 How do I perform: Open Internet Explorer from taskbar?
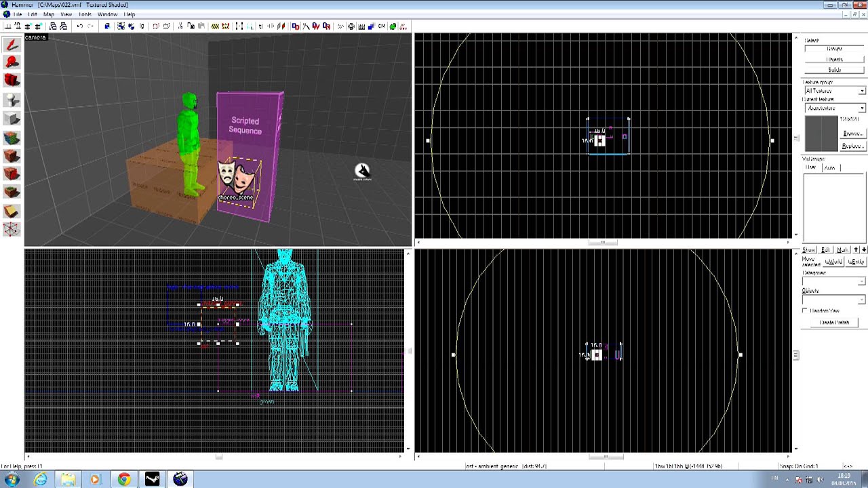(x=41, y=479)
